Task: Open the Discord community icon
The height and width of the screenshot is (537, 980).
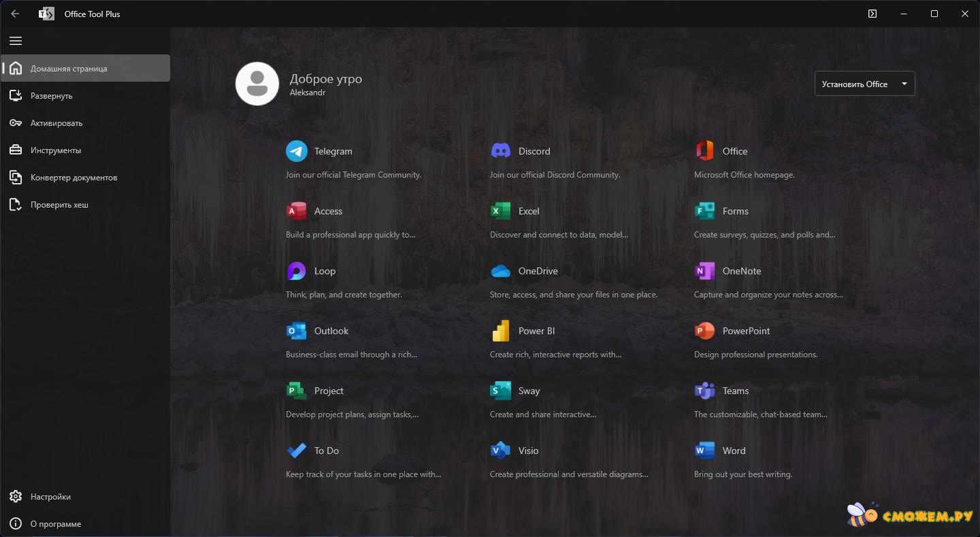Action: point(501,151)
